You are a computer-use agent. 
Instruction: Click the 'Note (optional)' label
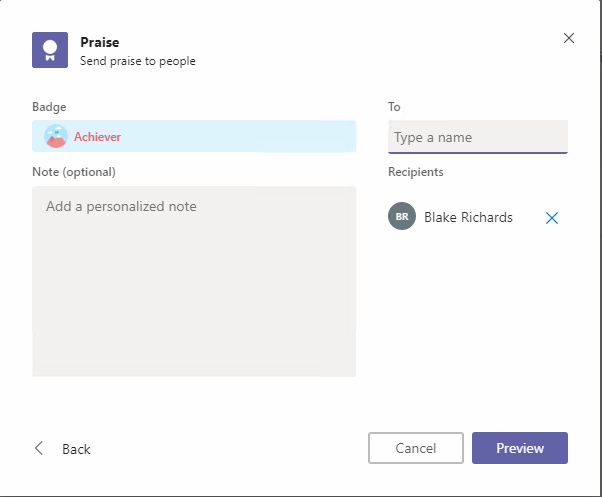pyautogui.click(x=74, y=172)
